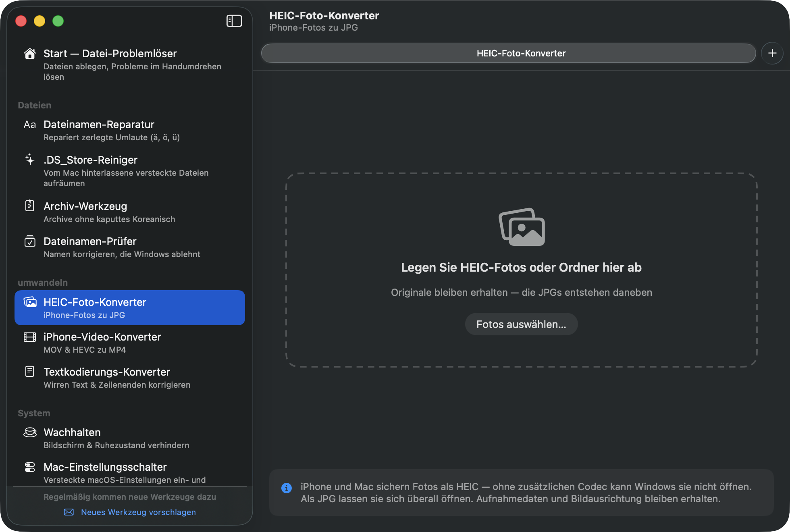Minimize the window with the yellow button
Image resolution: width=790 pixels, height=532 pixels.
[39, 21]
